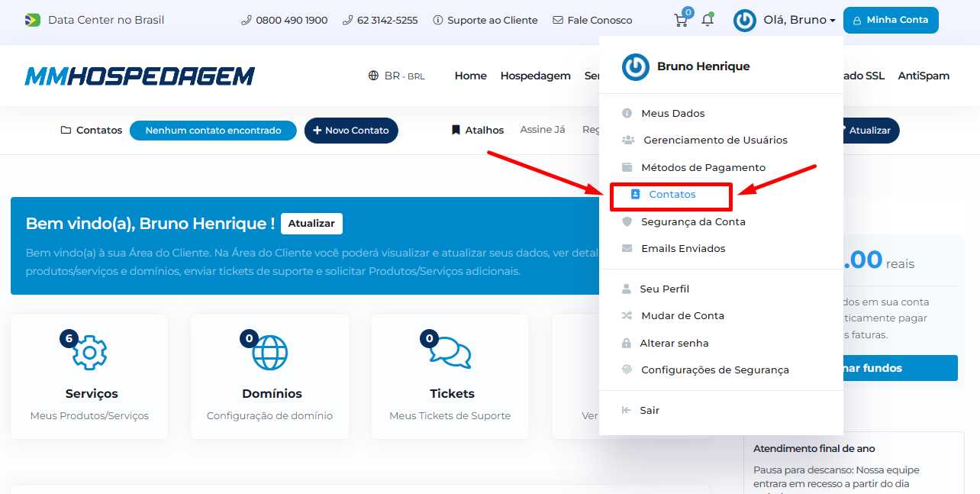Click the Mudar de Conta shuffle icon
Screen dimensions: 980x494
point(627,315)
